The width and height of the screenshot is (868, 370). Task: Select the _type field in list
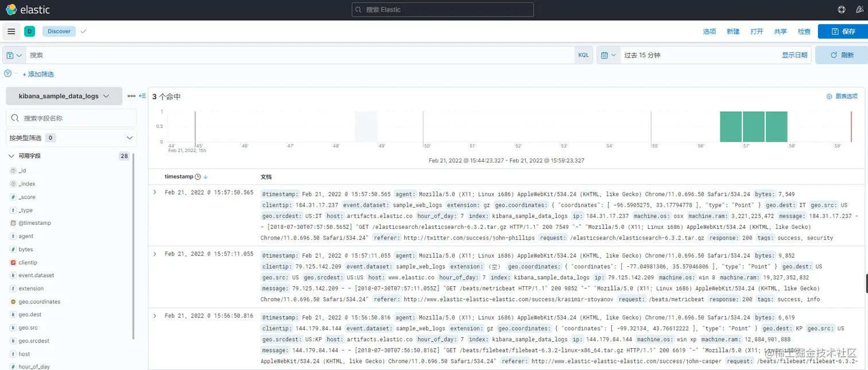pyautogui.click(x=26, y=210)
